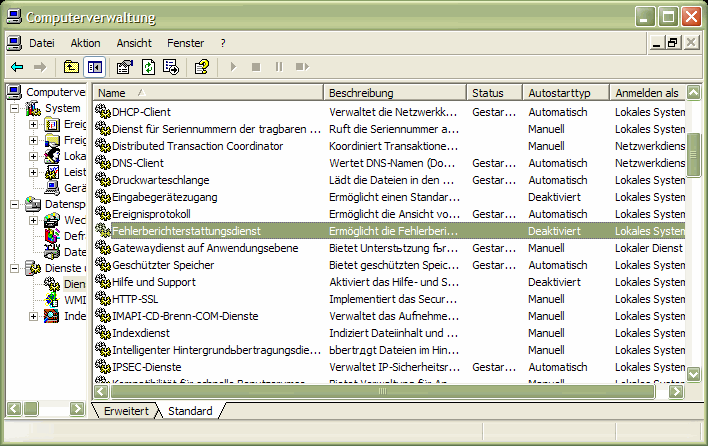Click the Indexdienst gear icon
The height and width of the screenshot is (446, 708).
click(x=103, y=333)
